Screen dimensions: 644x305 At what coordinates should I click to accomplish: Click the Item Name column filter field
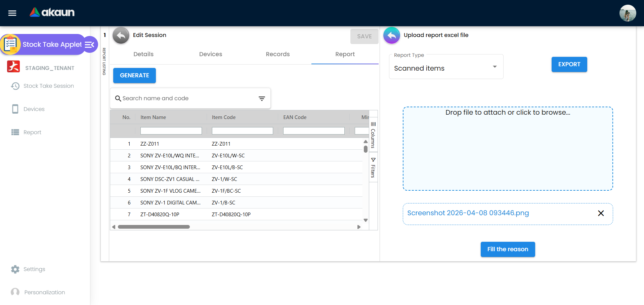point(171,131)
